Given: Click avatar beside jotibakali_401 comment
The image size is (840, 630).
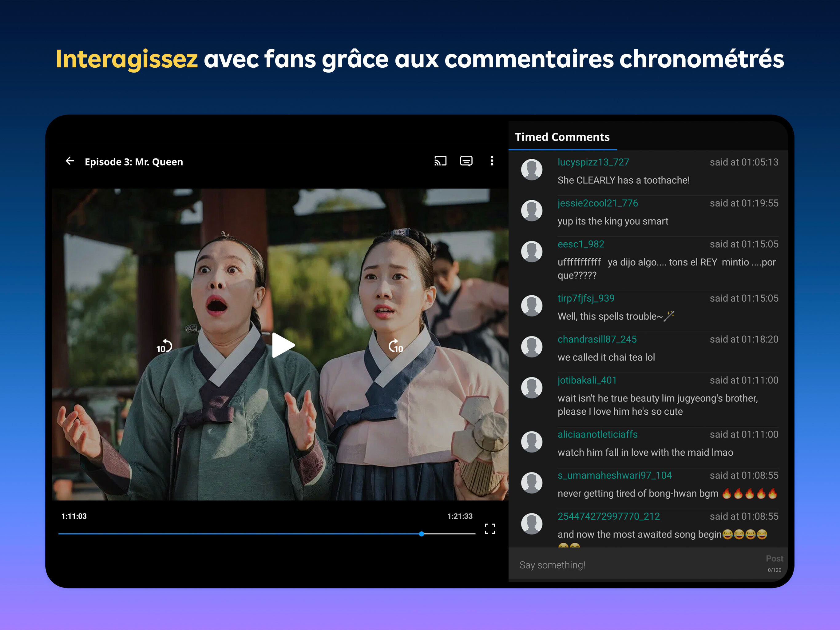Looking at the screenshot, I should [x=532, y=388].
